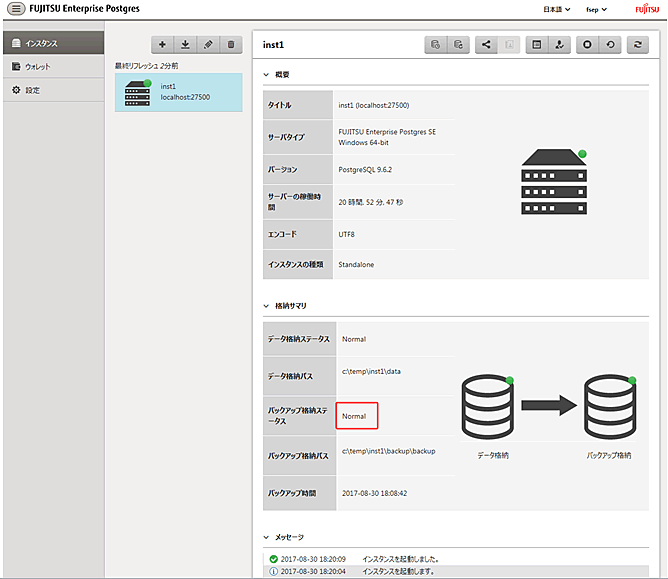This screenshot has width=668, height=579.
Task: Click the green success check icon
Action: 274,559
